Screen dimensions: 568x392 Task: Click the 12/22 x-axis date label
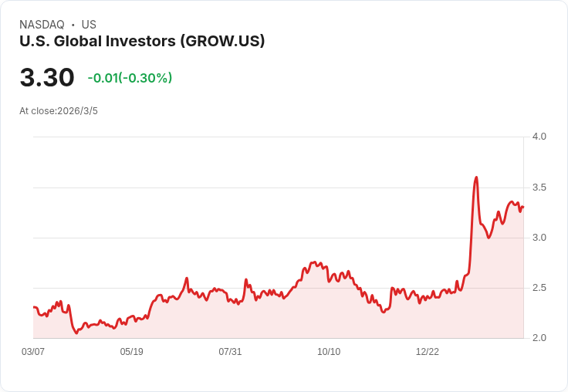pos(427,352)
